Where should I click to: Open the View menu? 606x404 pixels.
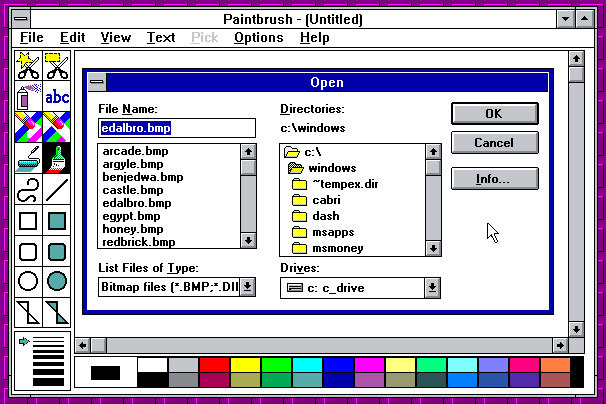pyautogui.click(x=116, y=38)
